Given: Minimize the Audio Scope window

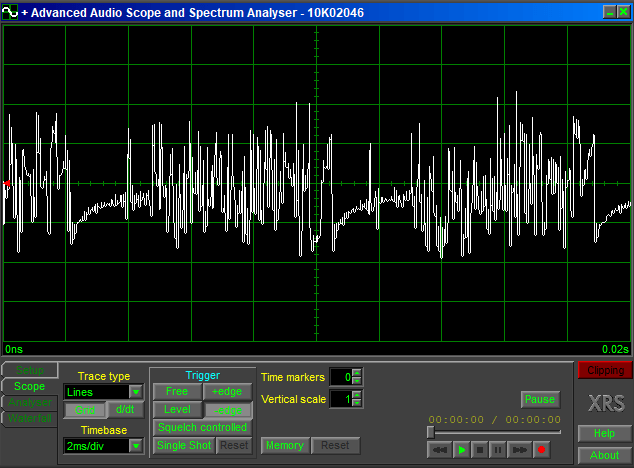Looking at the screenshot, I should click(610, 12).
